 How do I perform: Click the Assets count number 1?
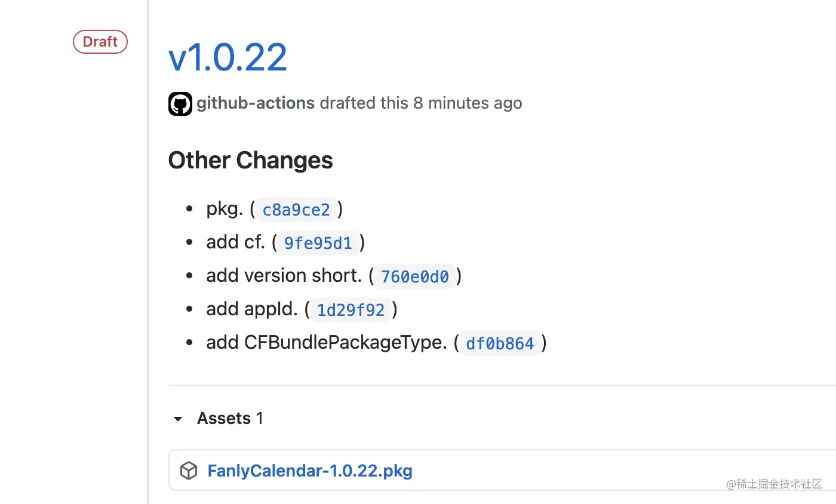pos(260,419)
